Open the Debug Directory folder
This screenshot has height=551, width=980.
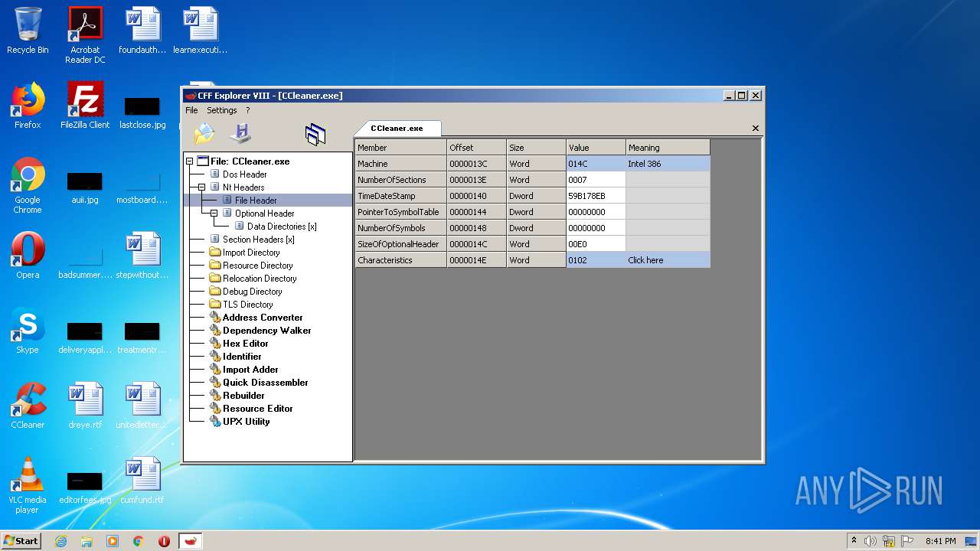[252, 292]
